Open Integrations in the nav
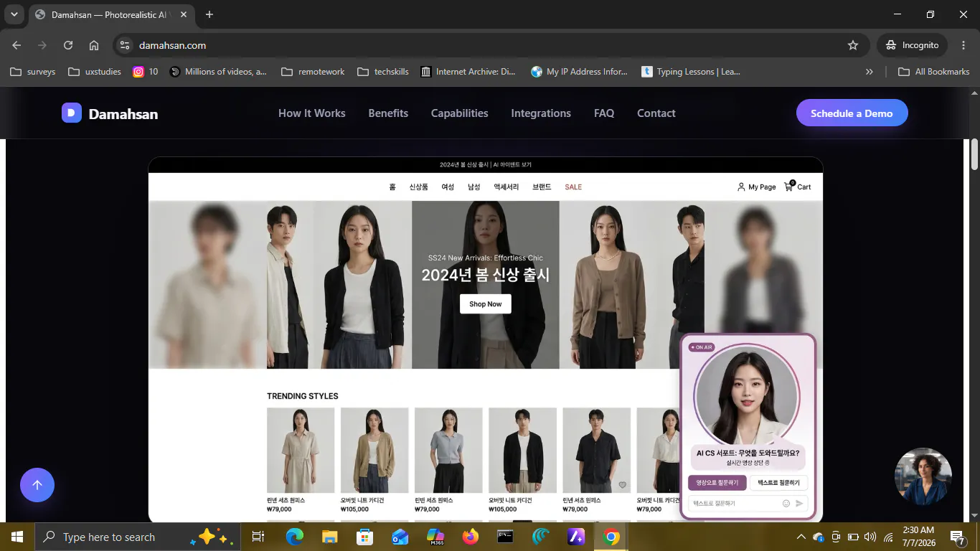 coord(541,113)
